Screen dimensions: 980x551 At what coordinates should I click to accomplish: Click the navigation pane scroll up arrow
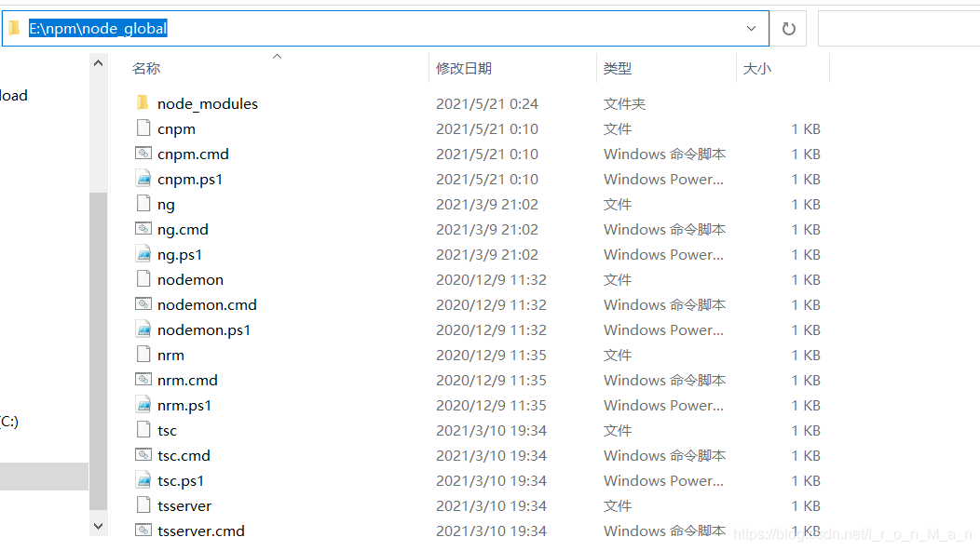[98, 63]
